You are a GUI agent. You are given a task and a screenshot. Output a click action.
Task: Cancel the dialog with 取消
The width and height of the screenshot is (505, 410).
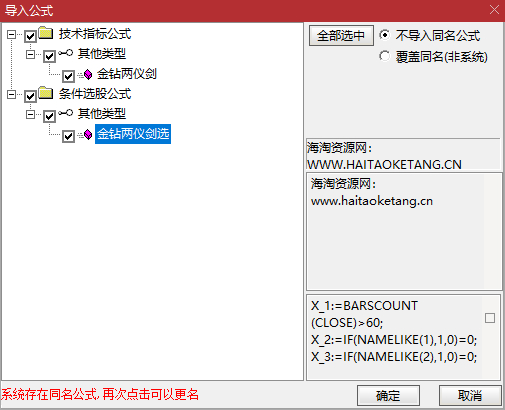470,396
